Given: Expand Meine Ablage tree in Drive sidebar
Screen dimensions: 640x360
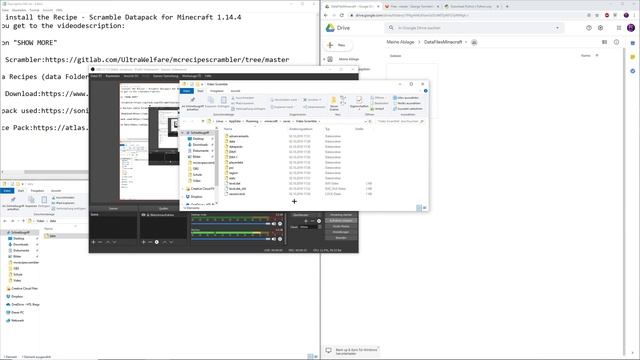Looking at the screenshot, I should coord(324,59).
